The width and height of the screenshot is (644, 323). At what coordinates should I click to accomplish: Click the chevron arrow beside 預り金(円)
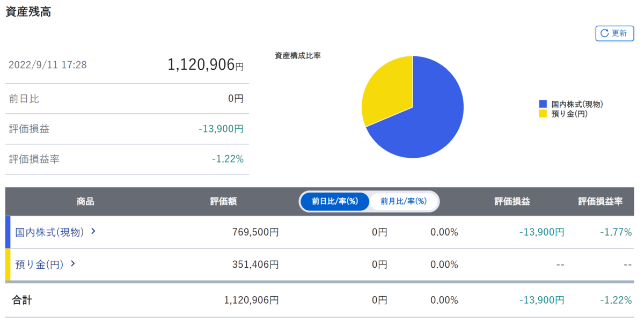73,264
